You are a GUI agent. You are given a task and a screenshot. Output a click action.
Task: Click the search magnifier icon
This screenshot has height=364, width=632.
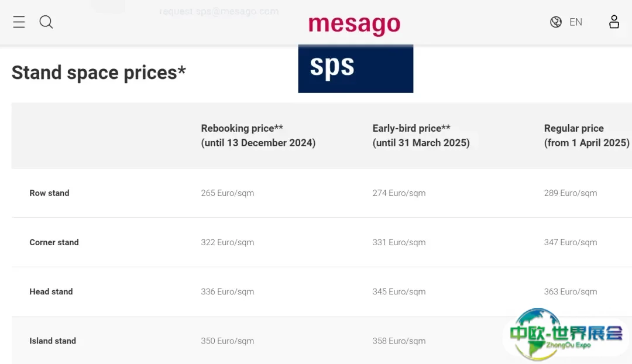(46, 22)
